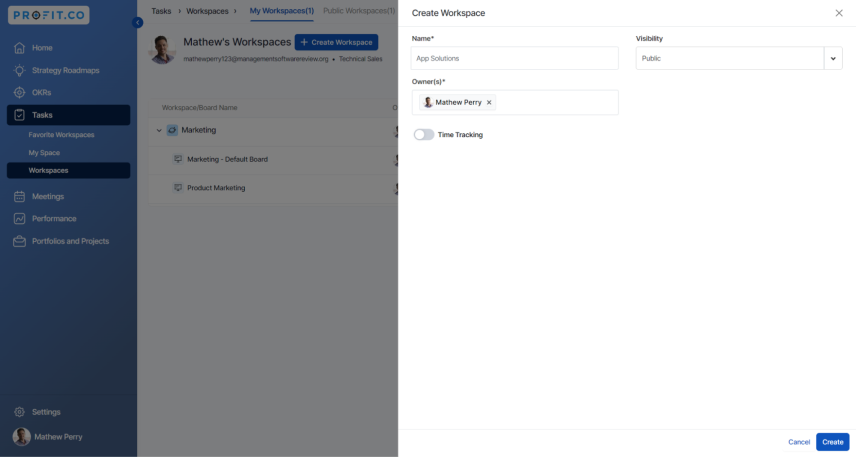This screenshot has height=457, width=856.
Task: Click the Portfolios and Projects briefcase icon
Action: point(19,241)
